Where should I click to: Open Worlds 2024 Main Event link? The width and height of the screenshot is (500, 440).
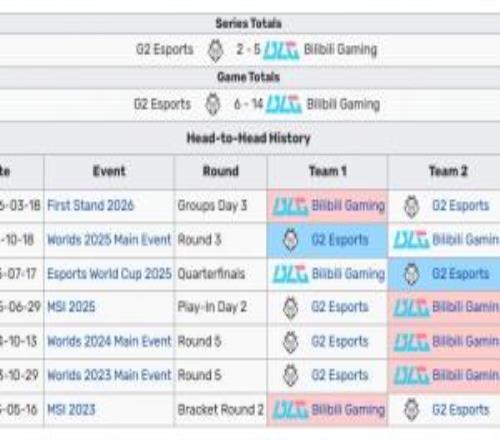(109, 341)
